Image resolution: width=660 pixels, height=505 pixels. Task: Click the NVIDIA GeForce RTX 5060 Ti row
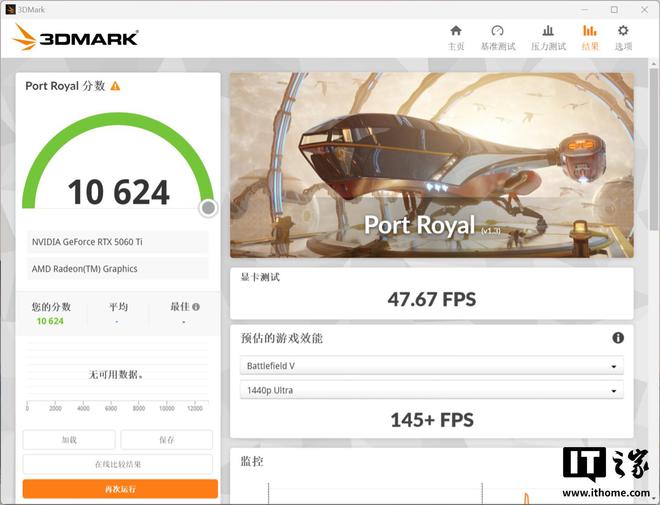118,242
